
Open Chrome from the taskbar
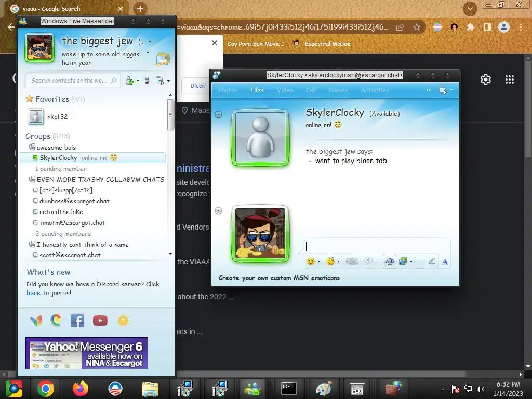point(46,389)
